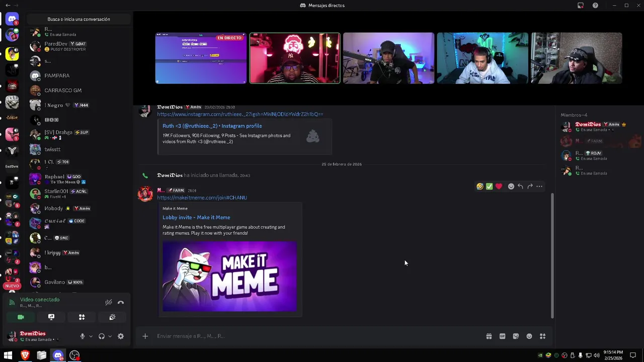Open the GIF picker
Viewport: 644px width, 362px height.
click(502, 336)
